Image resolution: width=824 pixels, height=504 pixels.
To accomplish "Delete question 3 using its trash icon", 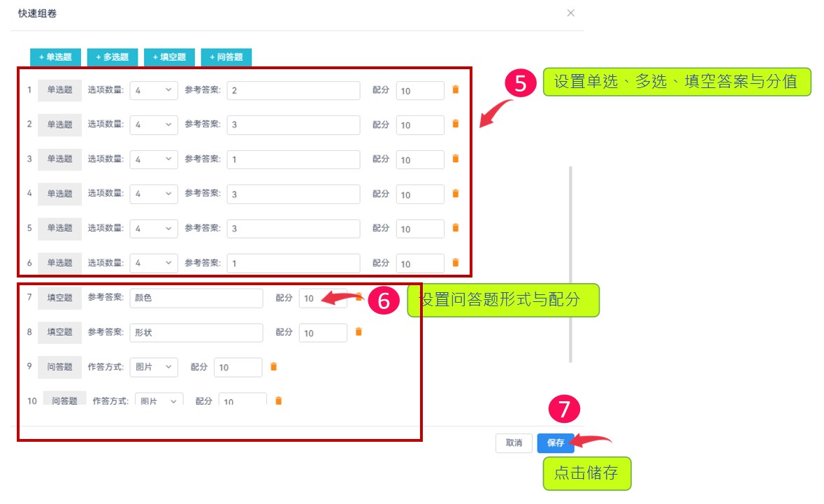I will tap(455, 159).
